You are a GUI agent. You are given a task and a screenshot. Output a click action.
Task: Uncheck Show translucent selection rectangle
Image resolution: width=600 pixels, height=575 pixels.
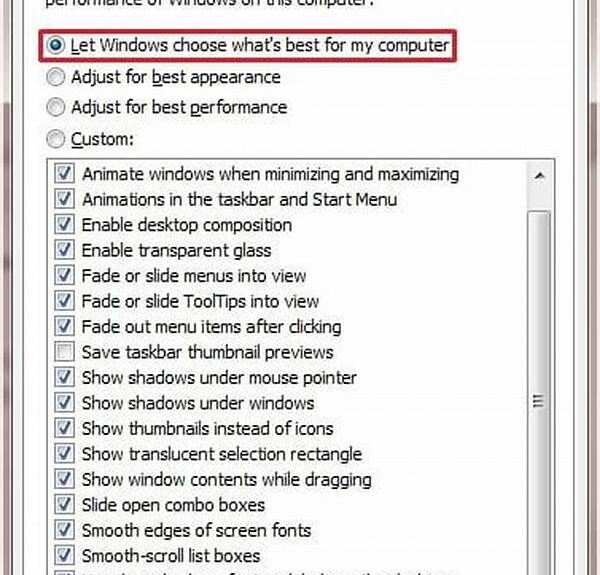click(65, 454)
